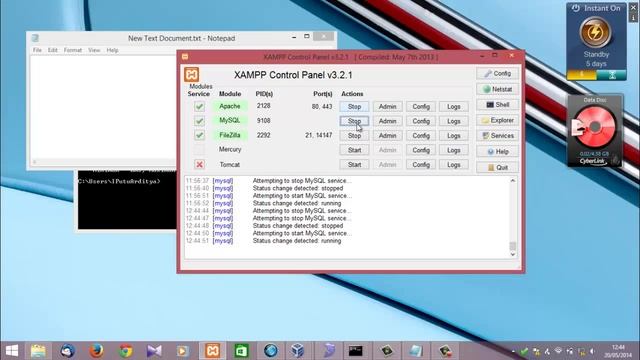
Task: Launch the XAMPP Shell
Action: 498,104
